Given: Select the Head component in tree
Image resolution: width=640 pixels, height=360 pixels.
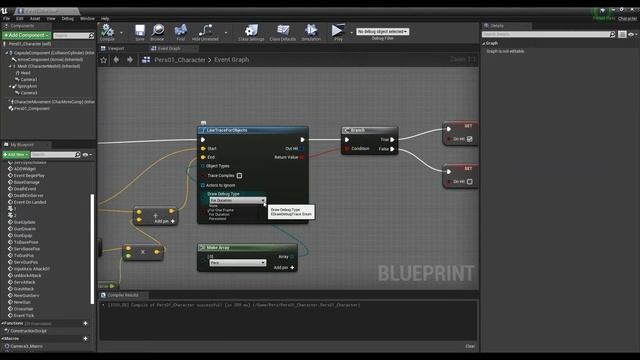Looking at the screenshot, I should 25,73.
